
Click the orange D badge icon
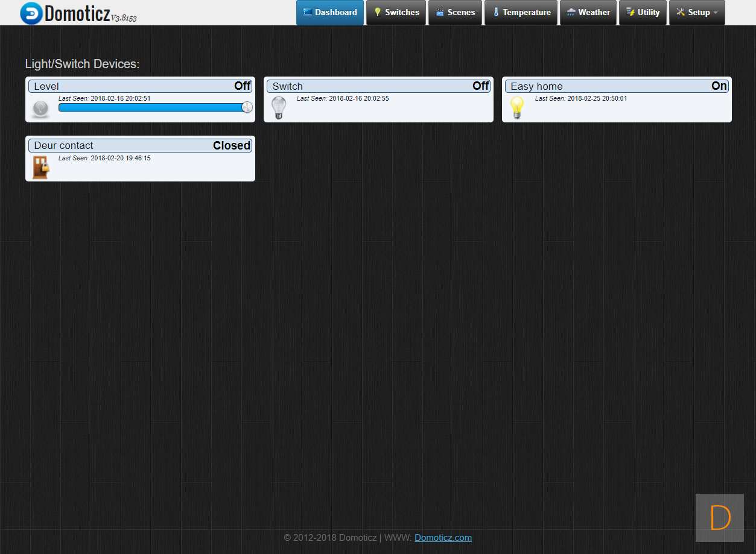pos(719,517)
